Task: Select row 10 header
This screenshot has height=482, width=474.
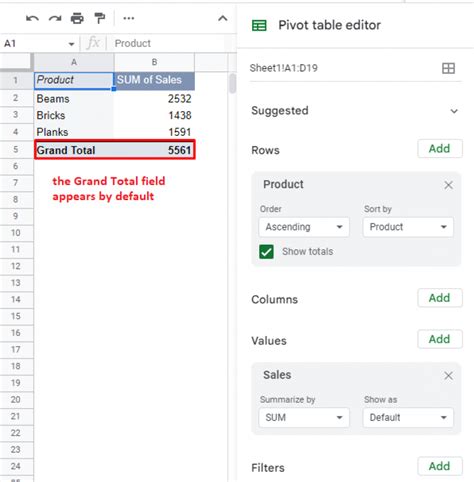Action: 16,233
